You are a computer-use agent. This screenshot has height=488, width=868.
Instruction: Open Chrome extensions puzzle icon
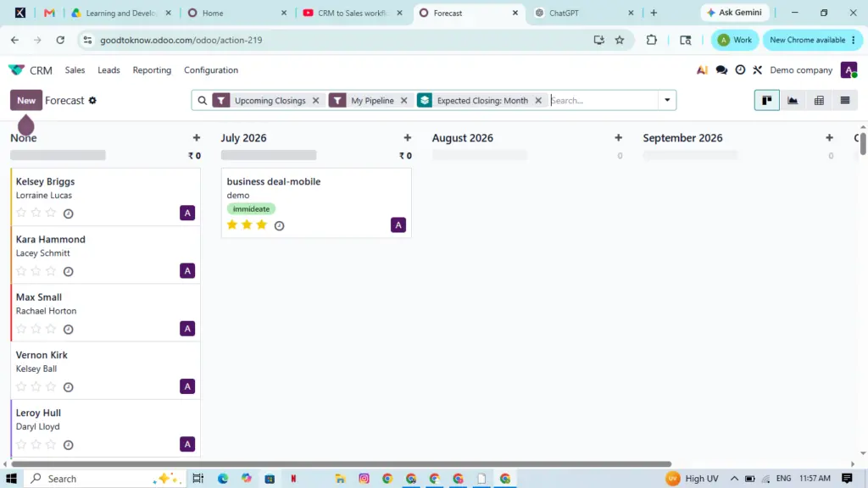point(652,40)
